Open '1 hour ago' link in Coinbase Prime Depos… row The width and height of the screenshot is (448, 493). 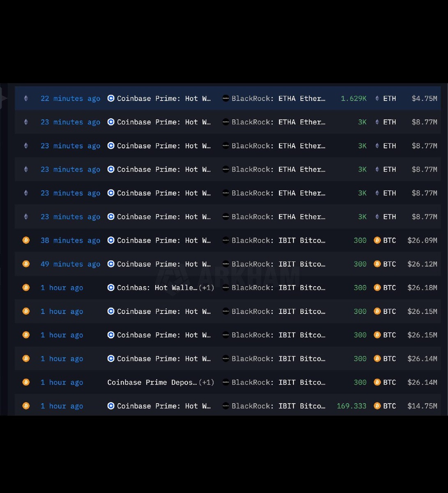coord(62,382)
